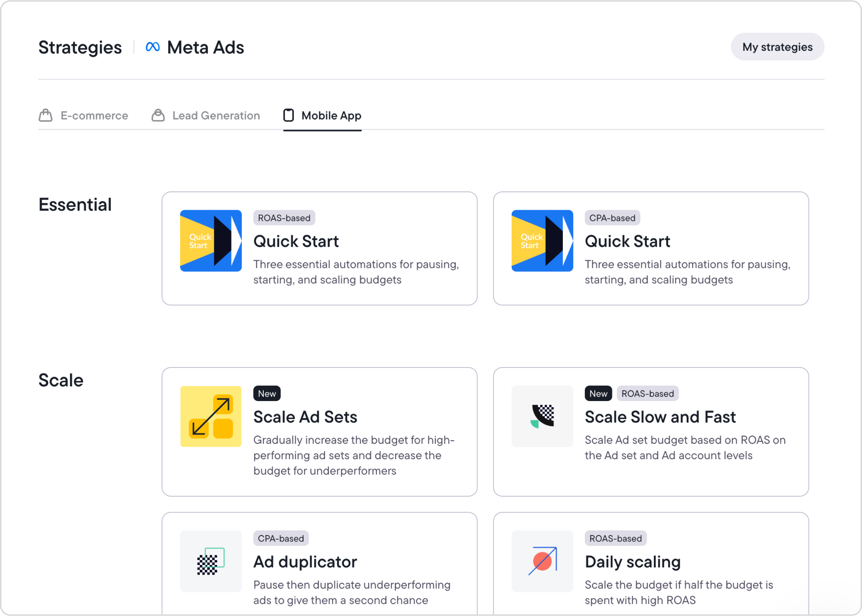Click the Essential section heading
Viewport: 862px width, 616px height.
point(75,205)
